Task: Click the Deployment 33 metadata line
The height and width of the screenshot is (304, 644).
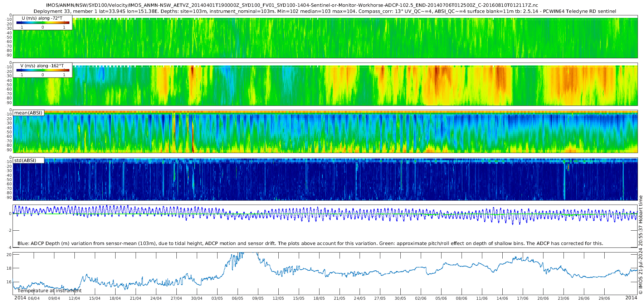Action: click(x=325, y=11)
